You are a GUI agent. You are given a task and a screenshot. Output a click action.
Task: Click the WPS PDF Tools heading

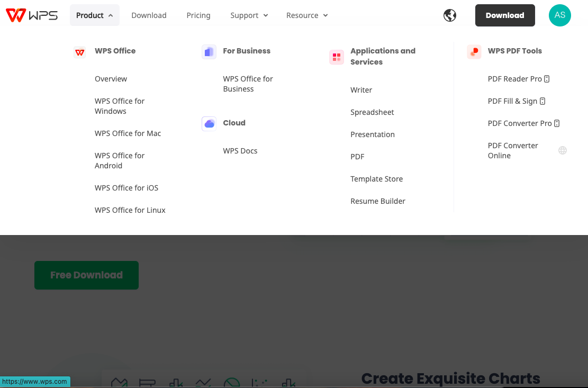pos(514,51)
